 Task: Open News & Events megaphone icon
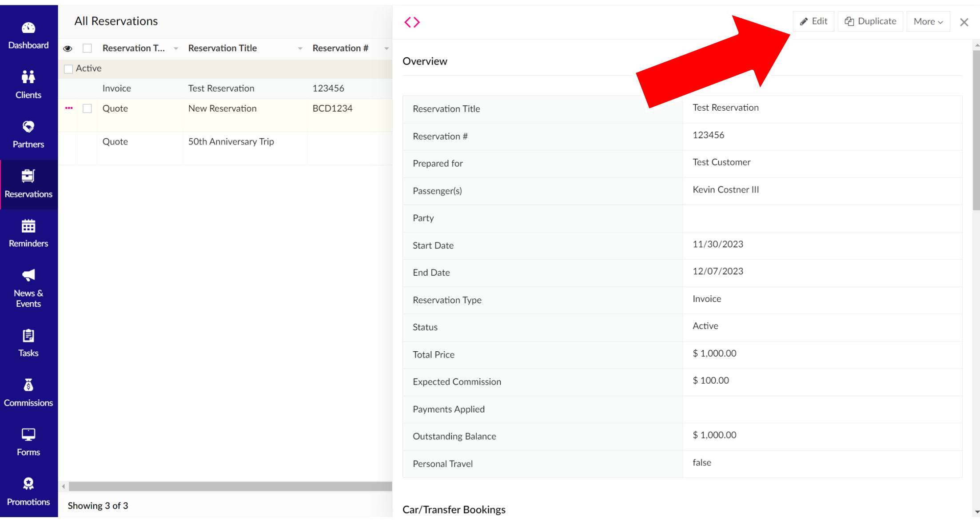click(28, 275)
